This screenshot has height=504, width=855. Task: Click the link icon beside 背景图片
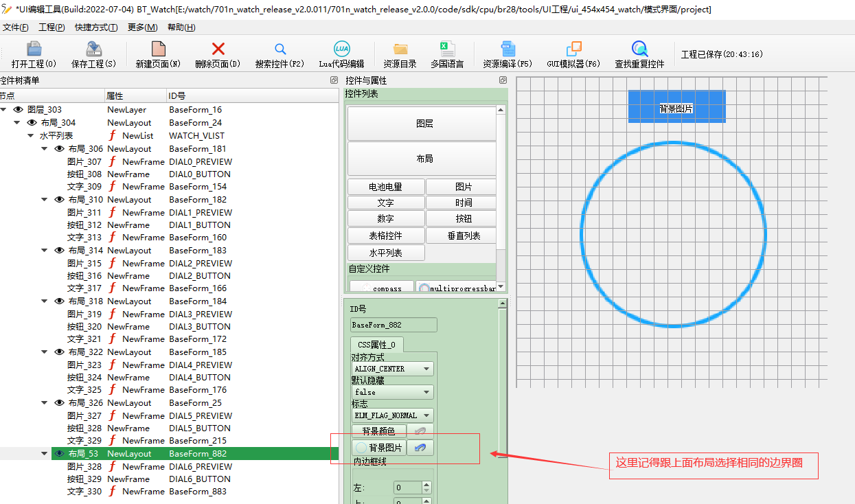pyautogui.click(x=420, y=448)
